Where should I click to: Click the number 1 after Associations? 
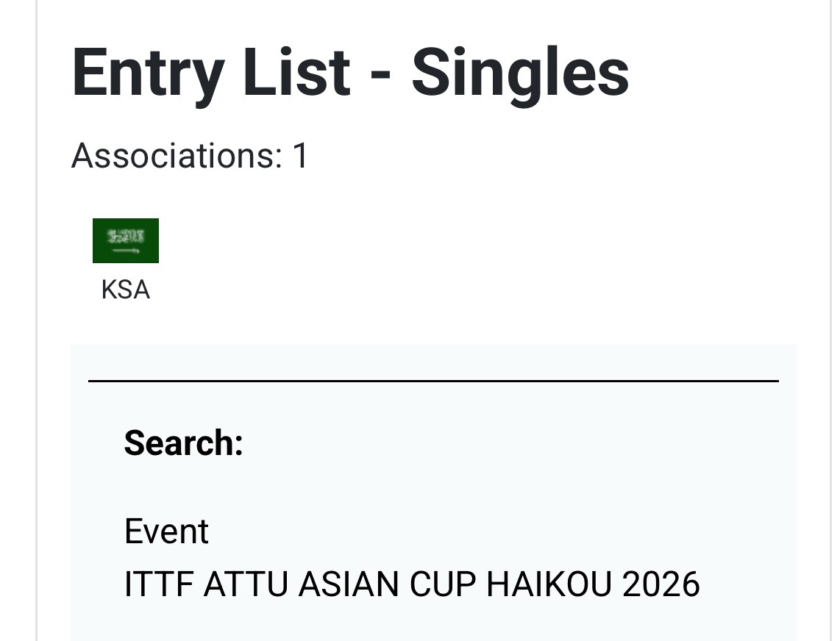300,156
